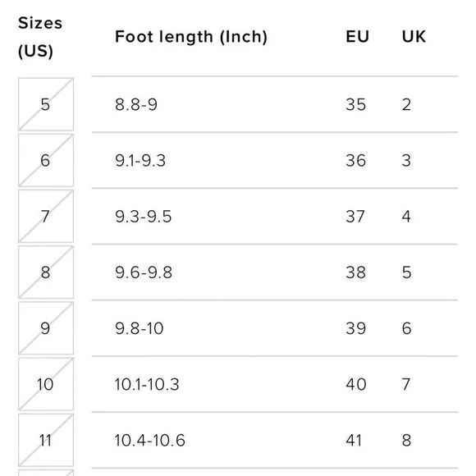Click UK size 7 value

coord(406,384)
